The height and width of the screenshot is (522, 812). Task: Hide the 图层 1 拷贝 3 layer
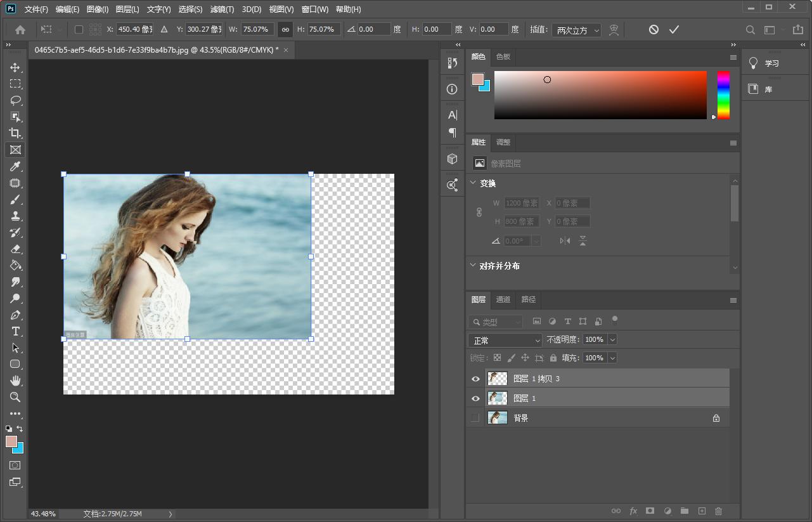pos(475,379)
